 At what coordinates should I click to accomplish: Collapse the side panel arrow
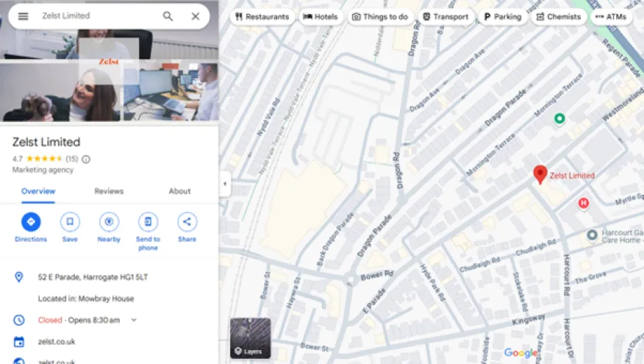click(225, 184)
